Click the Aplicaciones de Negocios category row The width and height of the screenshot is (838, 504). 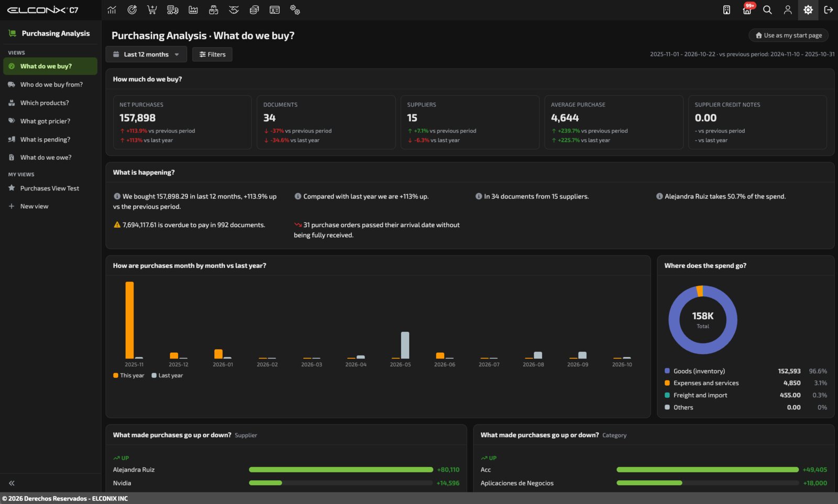[654, 483]
